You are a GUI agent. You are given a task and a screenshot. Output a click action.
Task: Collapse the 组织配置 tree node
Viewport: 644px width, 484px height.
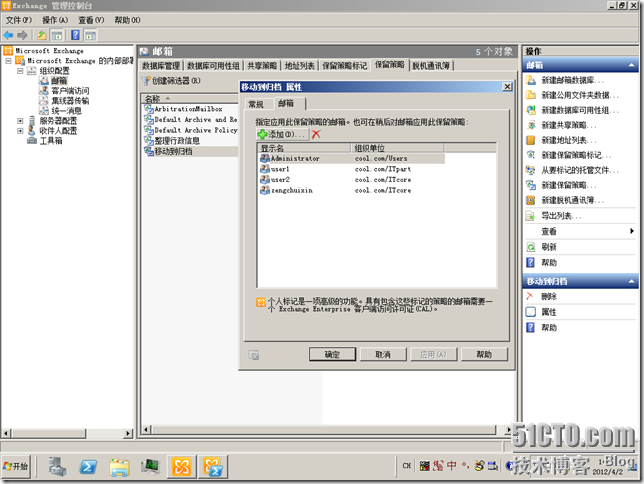click(x=20, y=71)
